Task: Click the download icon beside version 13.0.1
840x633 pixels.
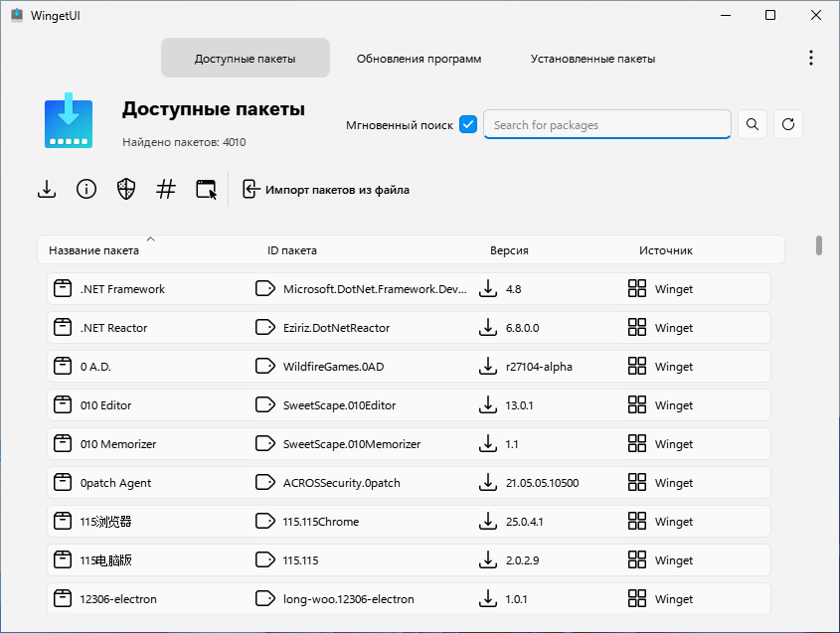Action: tap(487, 404)
